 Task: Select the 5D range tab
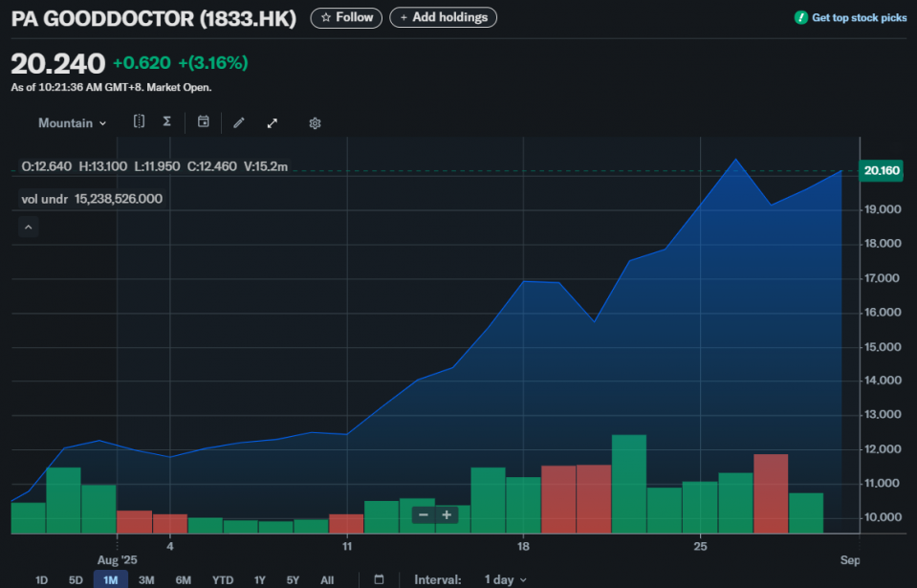tap(76, 579)
